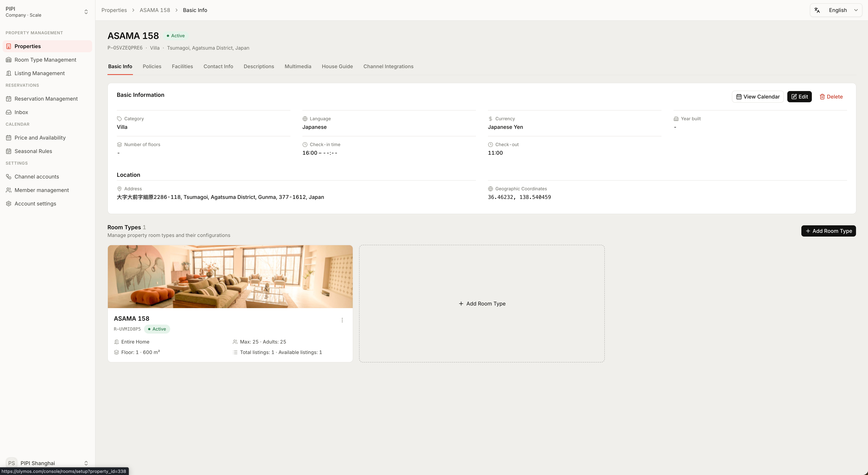Image resolution: width=868 pixels, height=475 pixels.
Task: Switch to the Facilities tab
Action: tap(182, 66)
